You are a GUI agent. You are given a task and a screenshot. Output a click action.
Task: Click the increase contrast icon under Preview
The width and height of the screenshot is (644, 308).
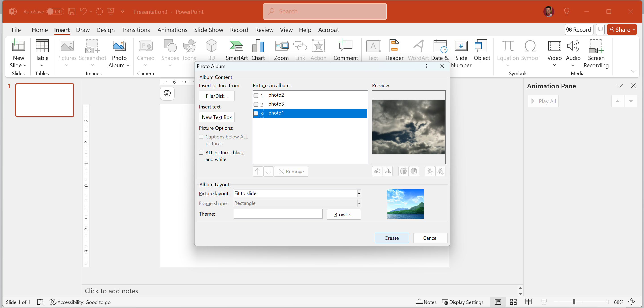(403, 171)
